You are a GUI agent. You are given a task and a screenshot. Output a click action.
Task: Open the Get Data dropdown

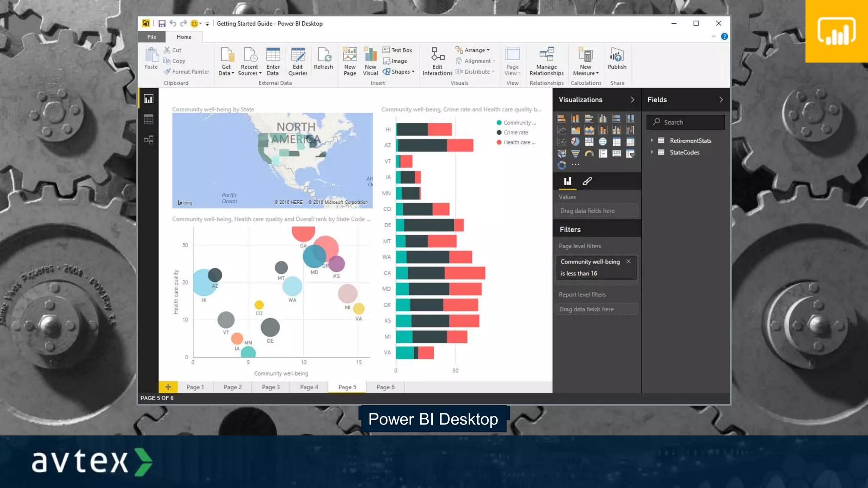click(226, 61)
